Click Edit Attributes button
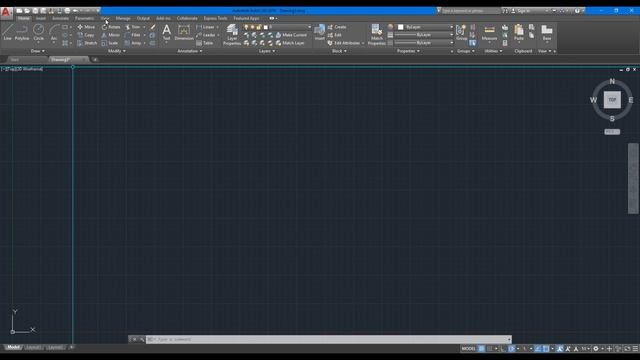The height and width of the screenshot is (360, 640). point(345,43)
